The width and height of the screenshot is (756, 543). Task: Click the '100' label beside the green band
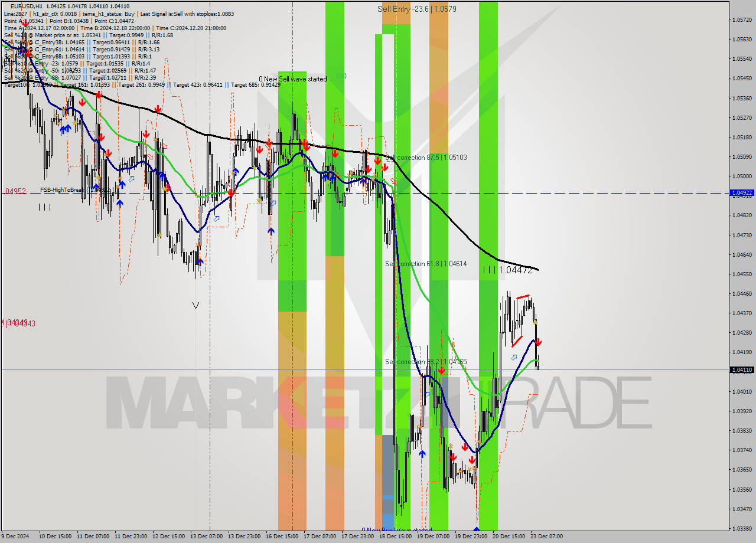(341, 76)
